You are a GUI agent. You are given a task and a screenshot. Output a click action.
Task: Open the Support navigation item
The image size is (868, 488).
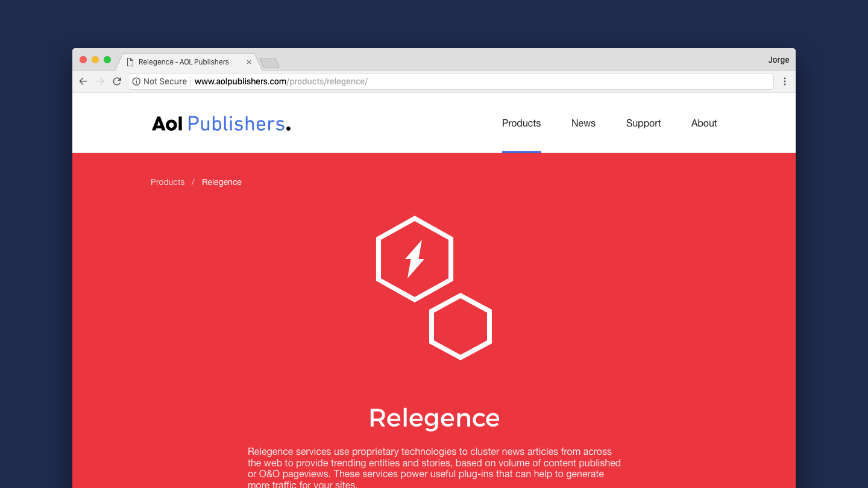click(x=643, y=123)
